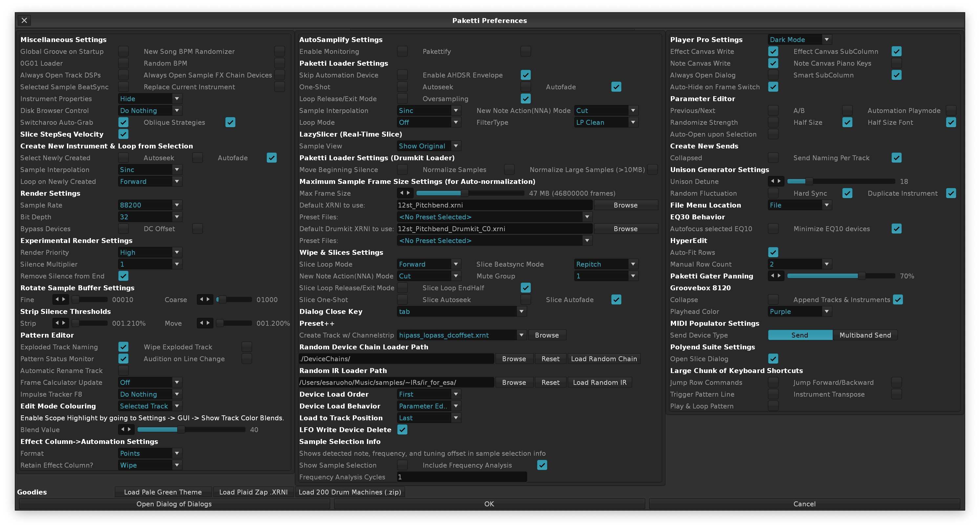
Task: Select Send as Send Device Type
Action: (800, 335)
